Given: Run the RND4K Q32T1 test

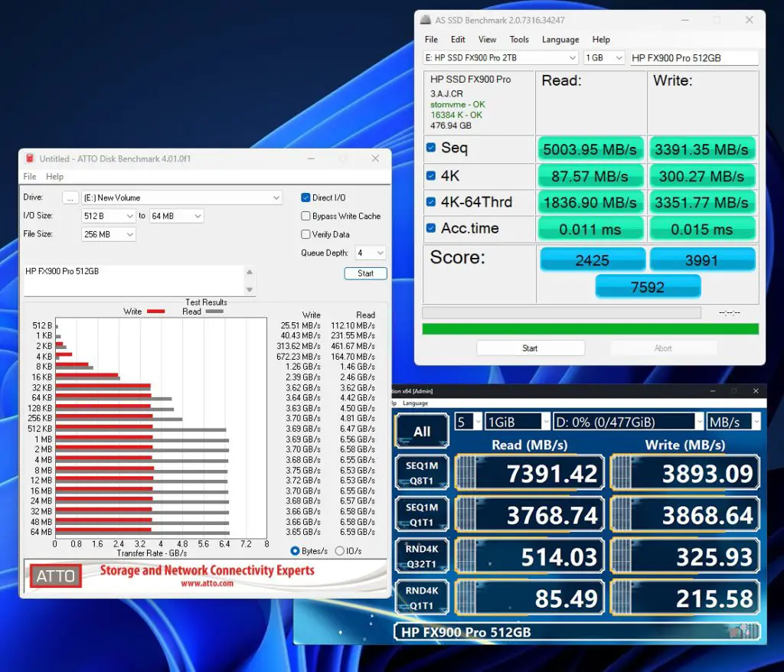Looking at the screenshot, I should tap(422, 556).
